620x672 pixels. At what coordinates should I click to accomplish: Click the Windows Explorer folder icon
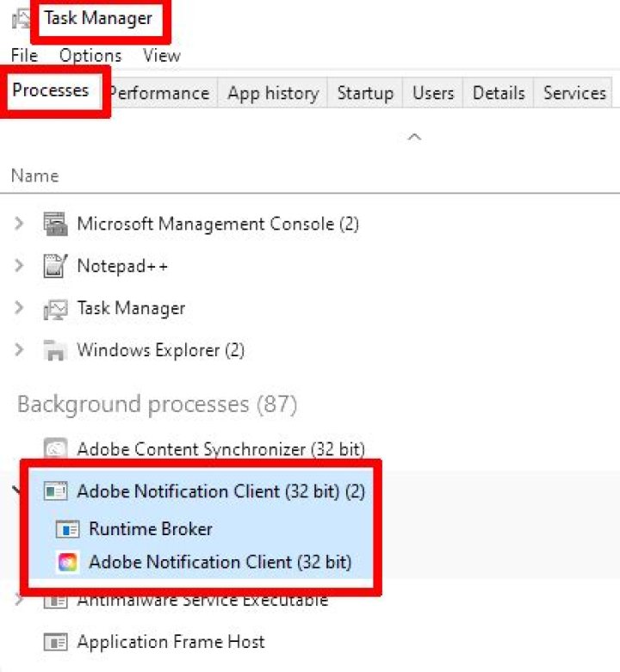click(x=55, y=349)
